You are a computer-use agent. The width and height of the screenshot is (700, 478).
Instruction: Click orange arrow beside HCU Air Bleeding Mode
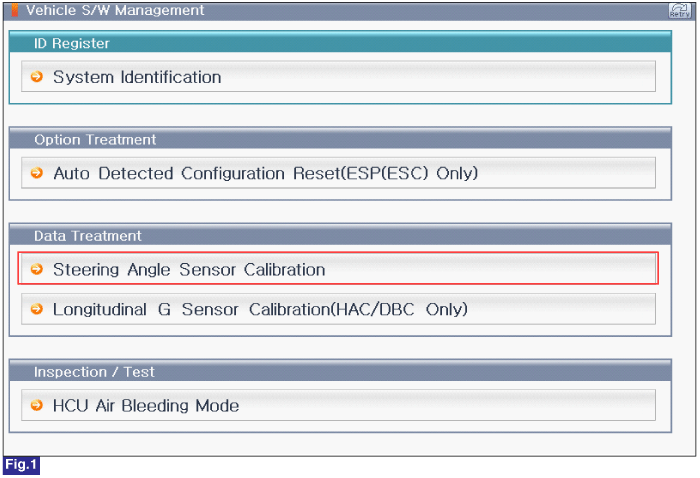click(x=37, y=405)
